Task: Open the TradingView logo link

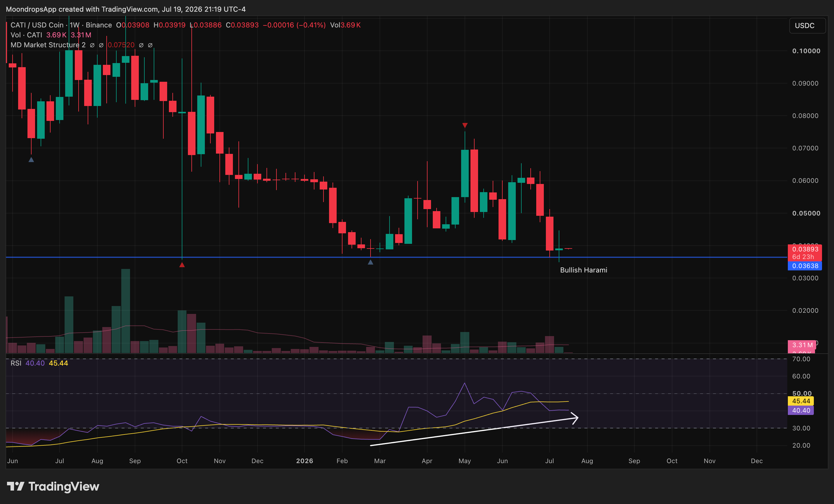Action: tap(53, 486)
